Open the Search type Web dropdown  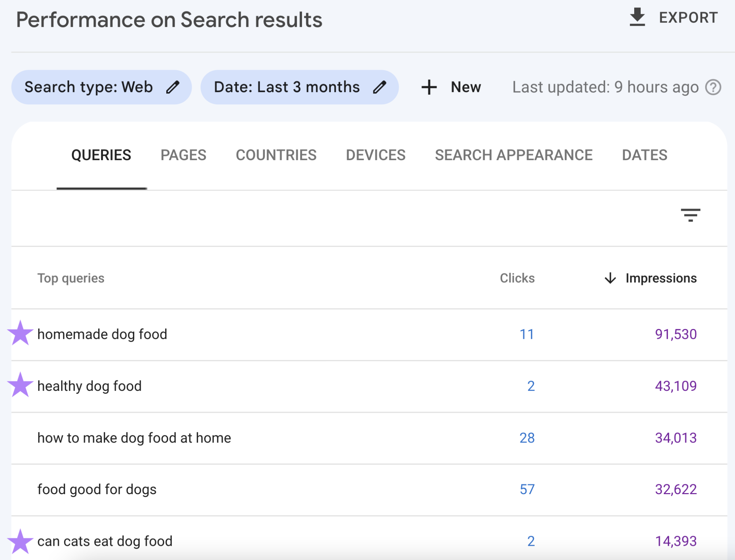(x=99, y=87)
